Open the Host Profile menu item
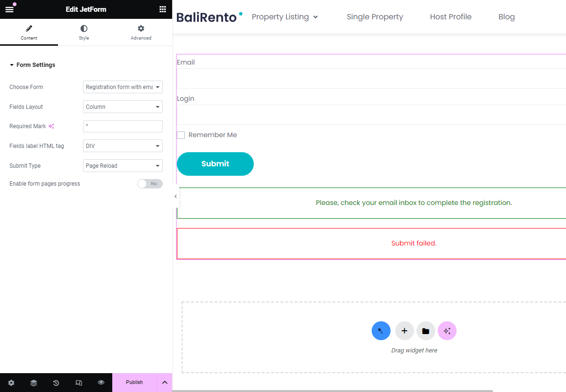 point(450,16)
